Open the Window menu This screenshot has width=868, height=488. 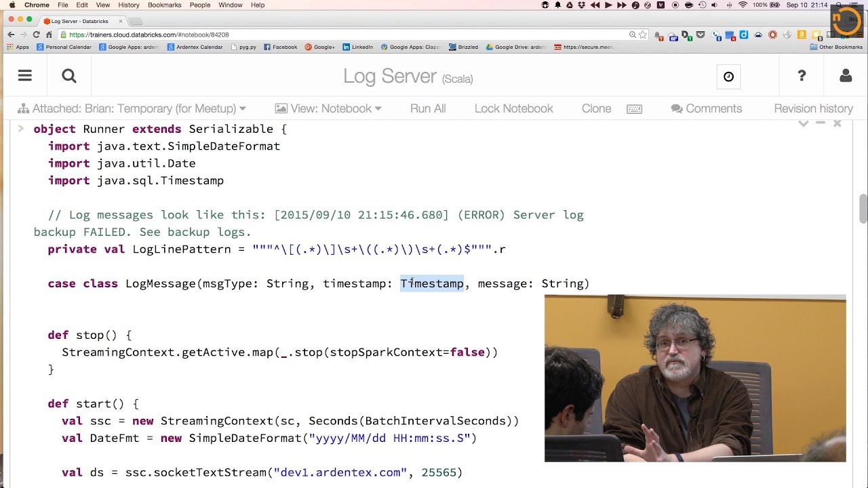click(x=231, y=5)
